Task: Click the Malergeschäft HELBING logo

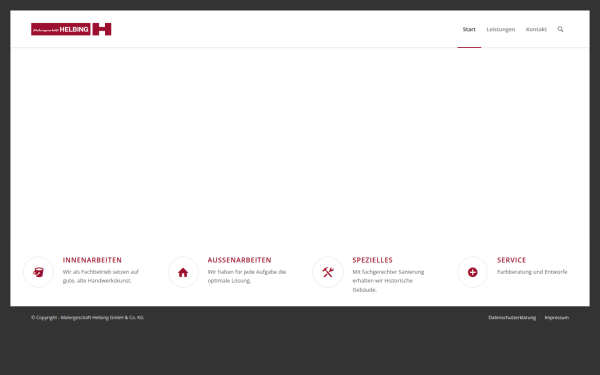Action: 71,29
